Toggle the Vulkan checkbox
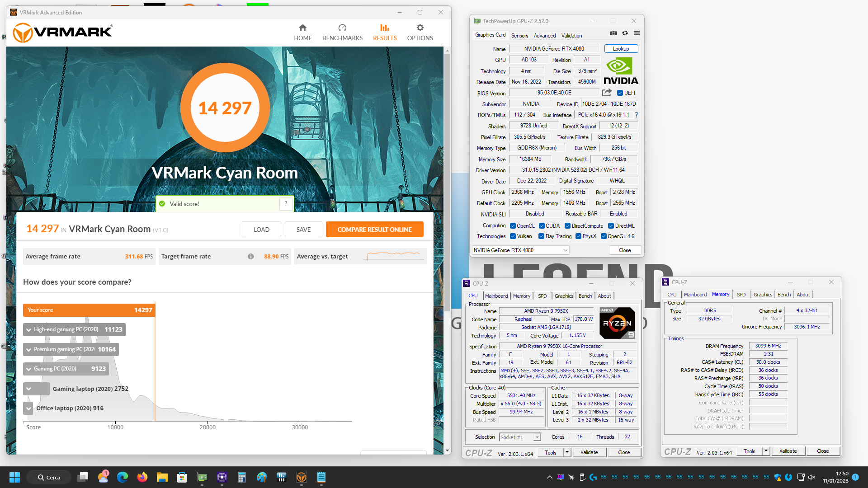 pyautogui.click(x=513, y=236)
